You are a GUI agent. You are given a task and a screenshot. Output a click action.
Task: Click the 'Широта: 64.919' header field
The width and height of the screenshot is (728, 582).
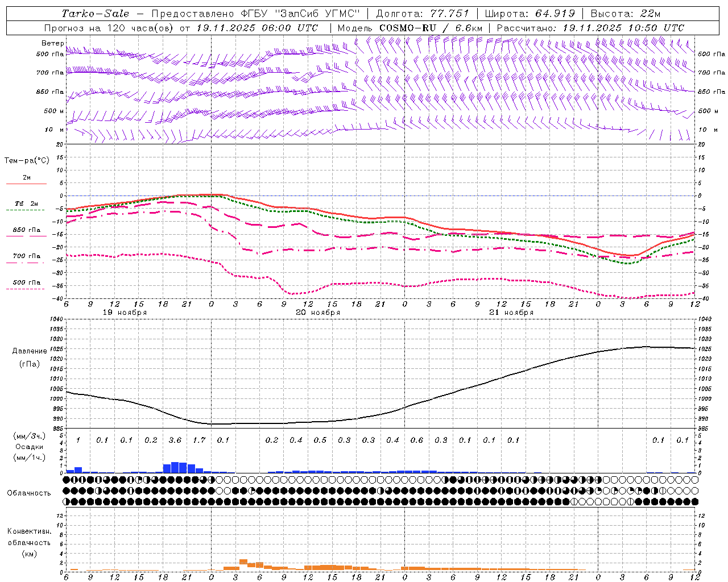pyautogui.click(x=530, y=14)
